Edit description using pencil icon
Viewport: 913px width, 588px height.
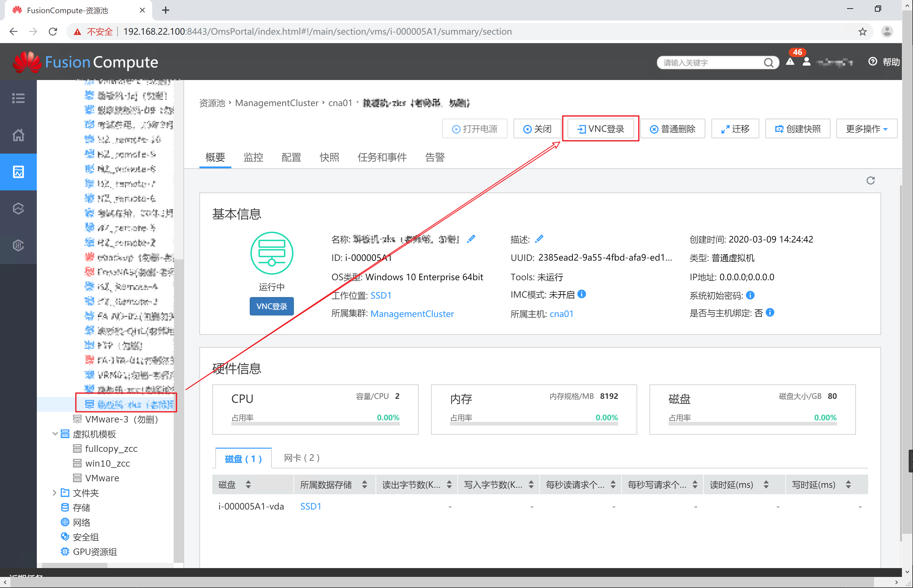[539, 239]
